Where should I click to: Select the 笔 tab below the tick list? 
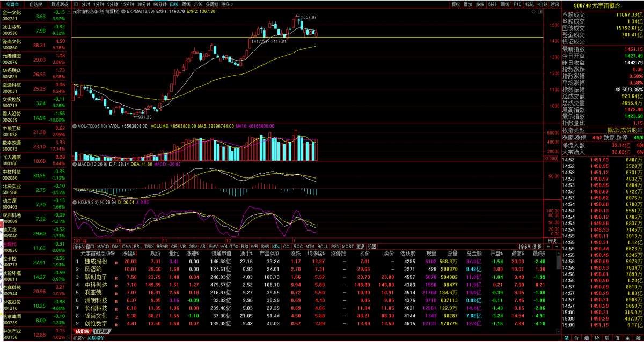[566, 338]
